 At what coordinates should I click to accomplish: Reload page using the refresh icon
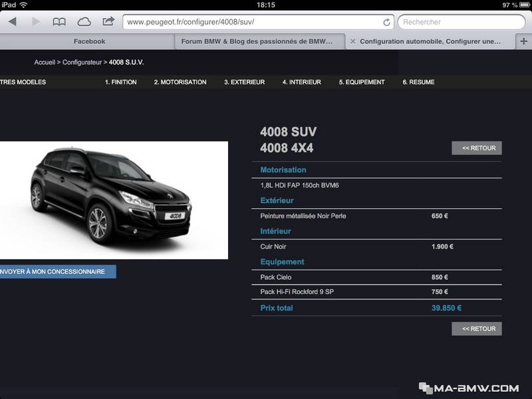tap(386, 23)
